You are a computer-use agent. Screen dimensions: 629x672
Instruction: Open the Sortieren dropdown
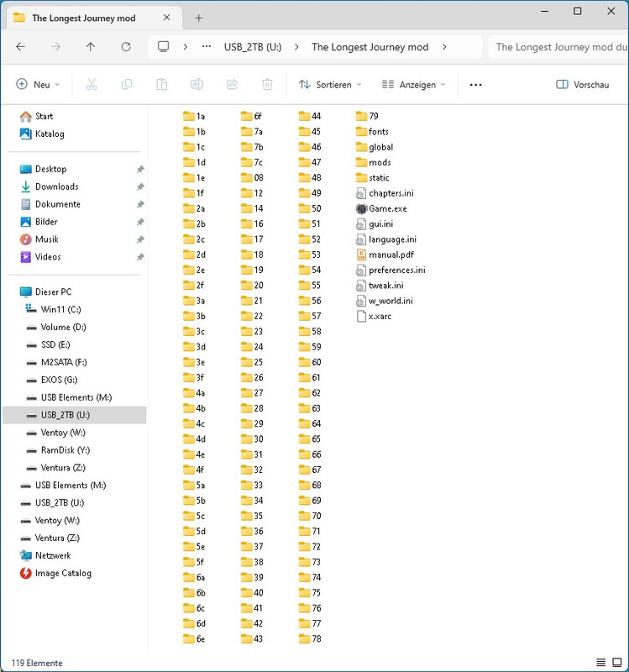330,85
